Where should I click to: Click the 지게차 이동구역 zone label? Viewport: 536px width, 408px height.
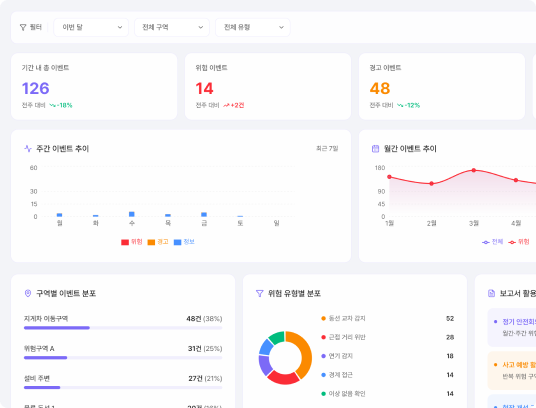pos(46,318)
